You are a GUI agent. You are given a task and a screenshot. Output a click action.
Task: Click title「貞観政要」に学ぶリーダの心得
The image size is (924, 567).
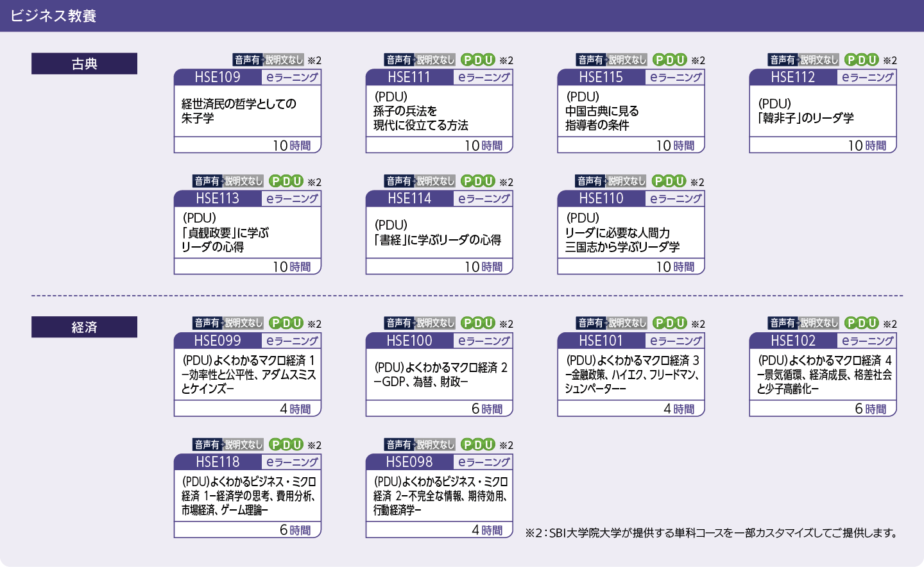click(225, 239)
